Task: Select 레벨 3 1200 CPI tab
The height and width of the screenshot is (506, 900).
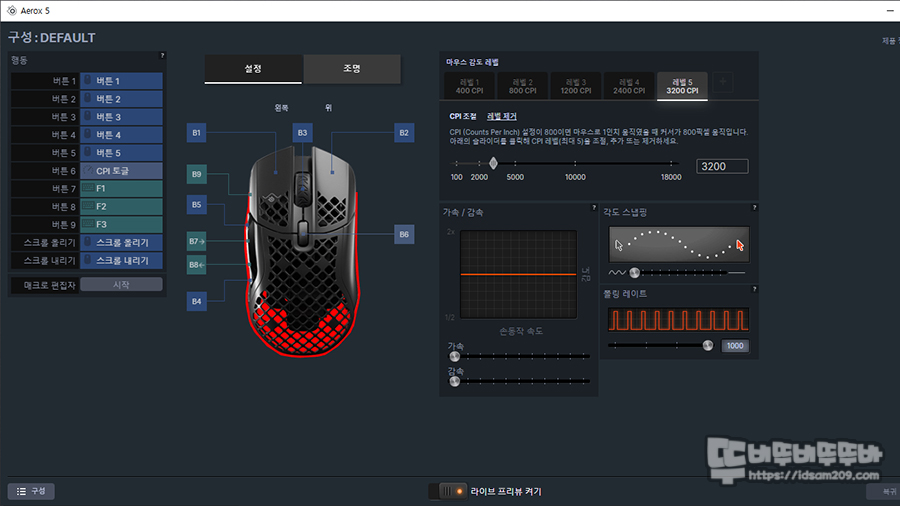Action: (576, 87)
